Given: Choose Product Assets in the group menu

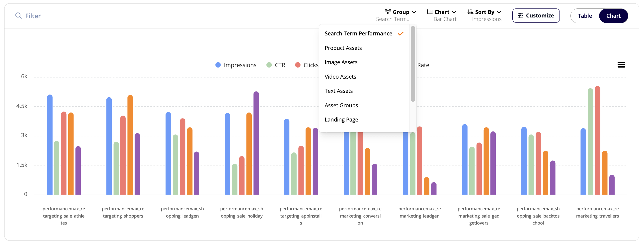Looking at the screenshot, I should (364, 48).
